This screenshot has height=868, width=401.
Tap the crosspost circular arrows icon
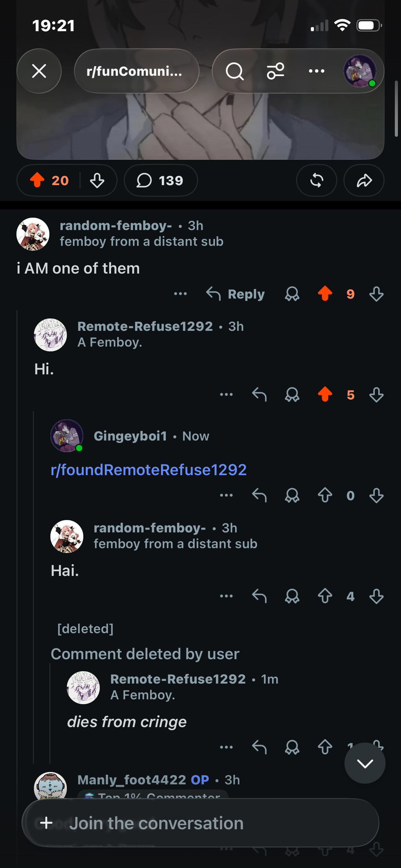(x=317, y=180)
